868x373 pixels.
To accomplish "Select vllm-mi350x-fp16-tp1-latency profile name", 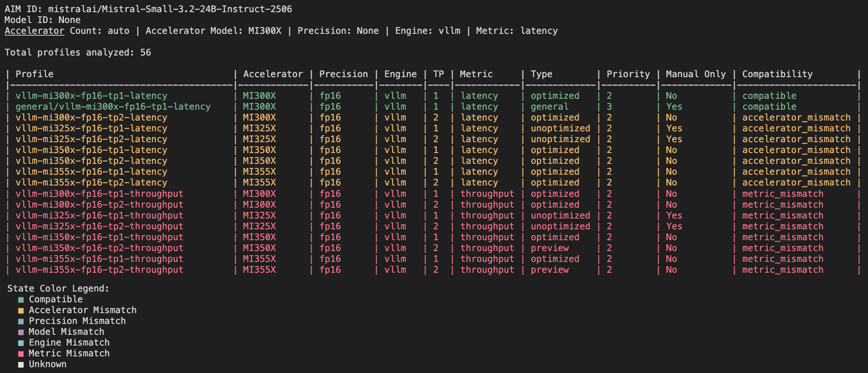I will tap(91, 150).
